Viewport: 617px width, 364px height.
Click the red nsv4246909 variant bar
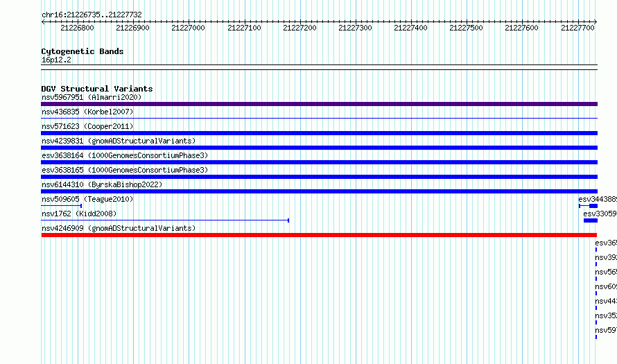click(x=319, y=235)
